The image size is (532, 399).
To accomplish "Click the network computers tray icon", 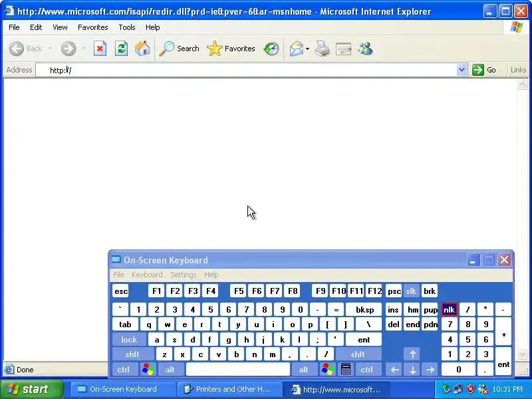I will click(x=458, y=389).
